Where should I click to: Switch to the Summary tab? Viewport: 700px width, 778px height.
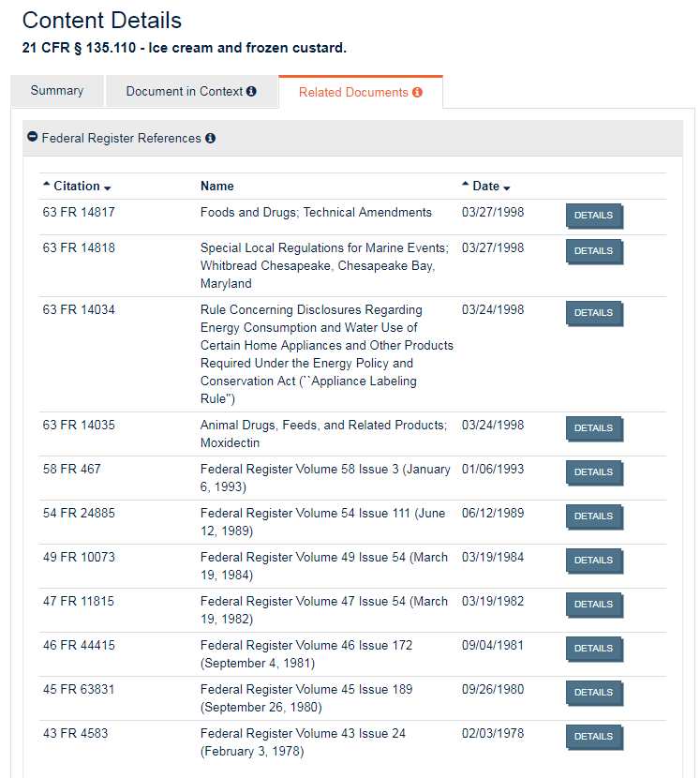pyautogui.click(x=57, y=91)
